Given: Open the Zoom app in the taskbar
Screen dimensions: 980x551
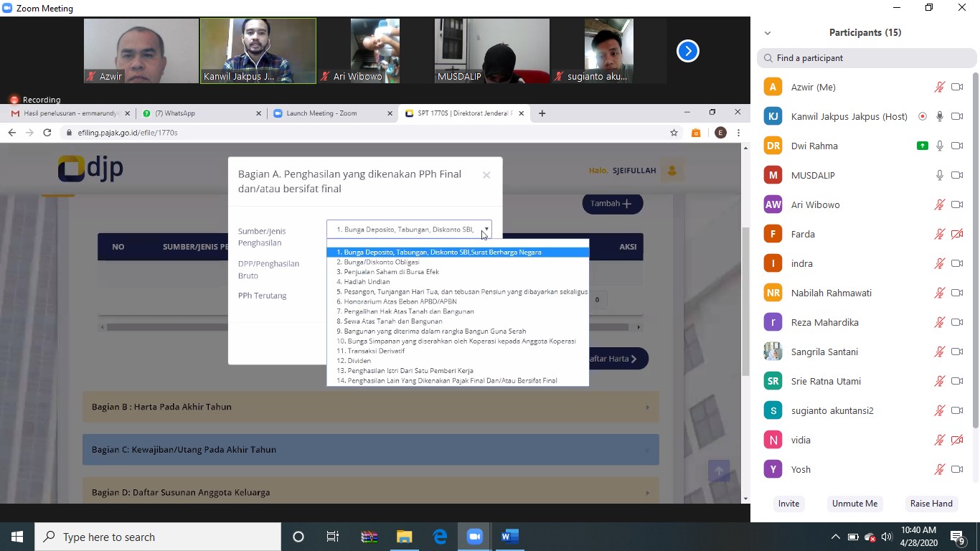Looking at the screenshot, I should pos(474,537).
